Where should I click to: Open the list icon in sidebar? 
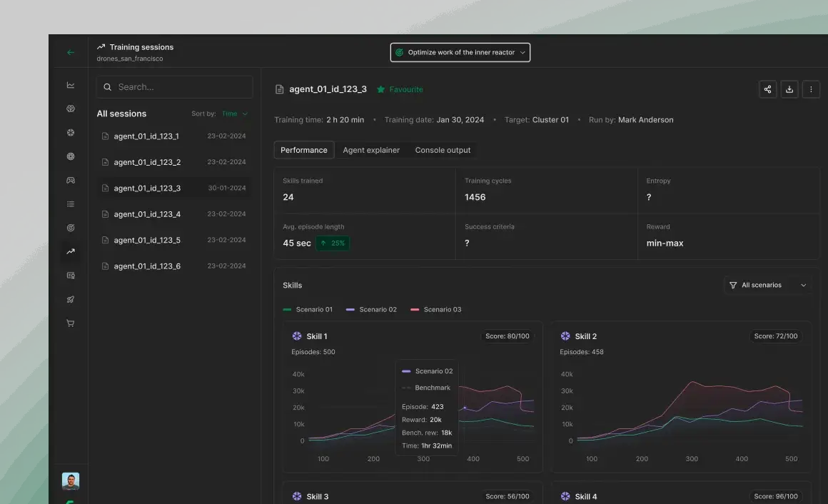pyautogui.click(x=70, y=204)
